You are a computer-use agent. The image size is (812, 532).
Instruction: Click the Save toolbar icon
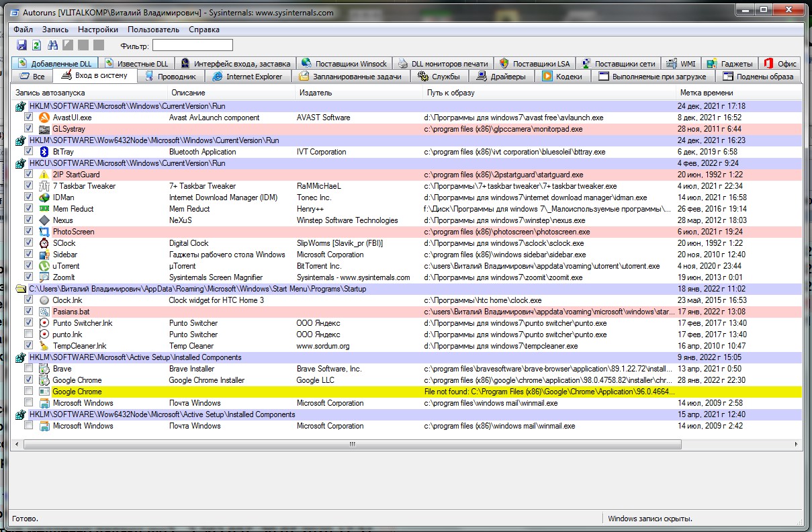tap(21, 45)
